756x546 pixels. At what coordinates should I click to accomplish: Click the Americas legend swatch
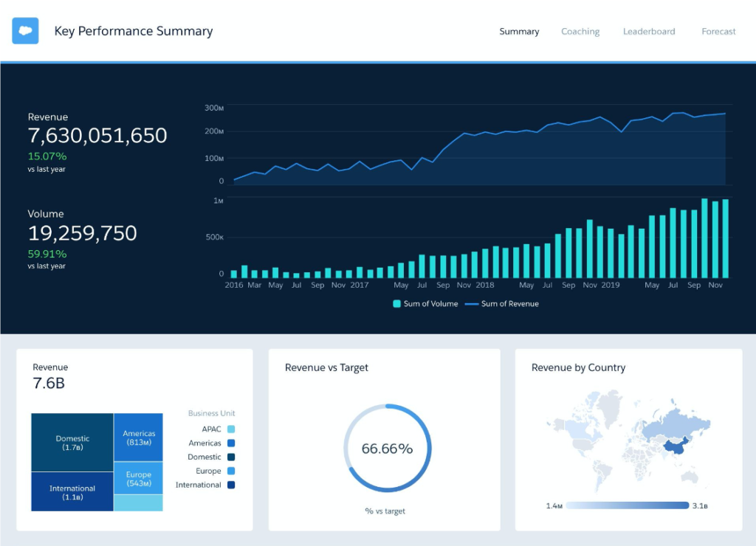(x=231, y=443)
